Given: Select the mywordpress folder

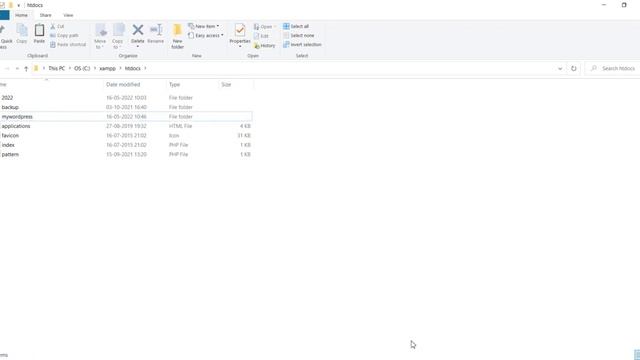Looking at the screenshot, I should [x=126, y=116].
